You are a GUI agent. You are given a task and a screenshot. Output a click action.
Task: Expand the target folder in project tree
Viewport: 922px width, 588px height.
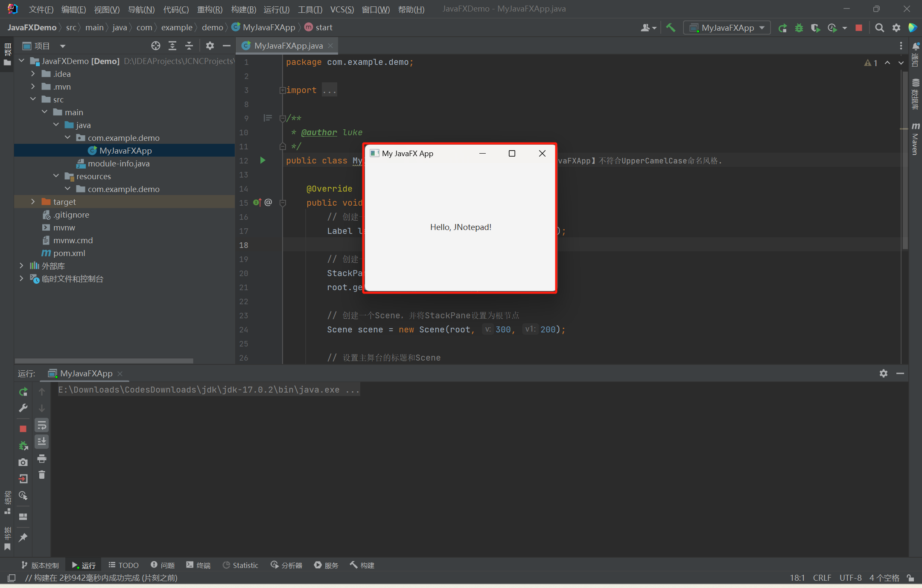pyautogui.click(x=33, y=201)
